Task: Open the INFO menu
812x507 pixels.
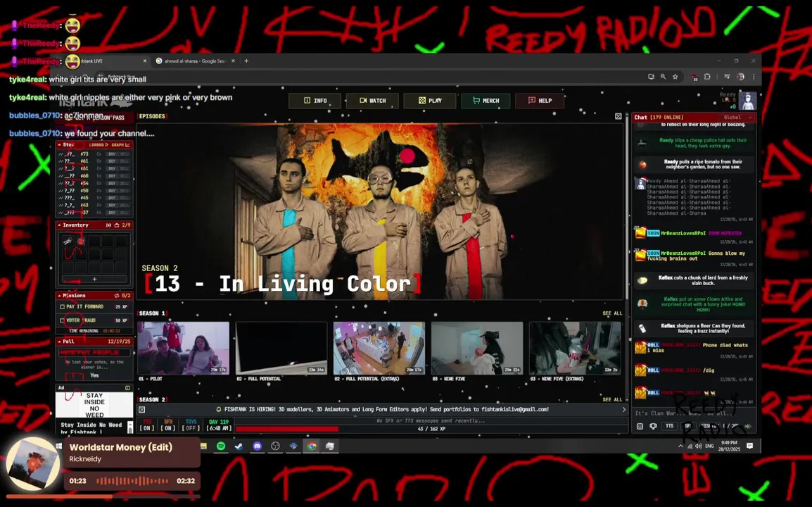Action: (315, 101)
